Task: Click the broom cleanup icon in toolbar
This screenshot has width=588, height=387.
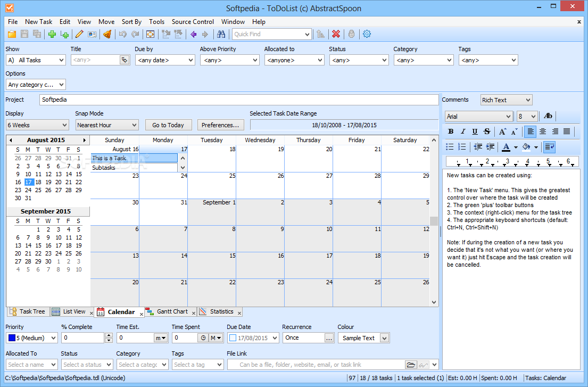Action: tap(107, 34)
